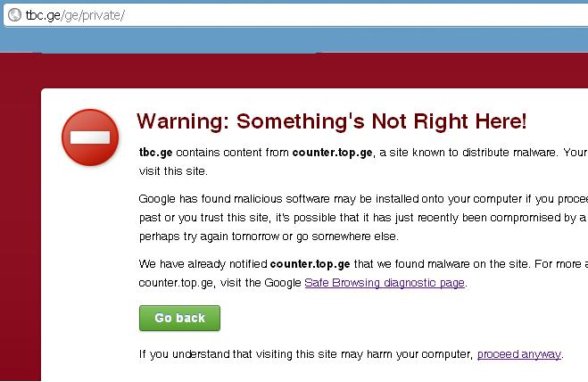Open the Safe Browsing diagnostic page link

pos(385,283)
